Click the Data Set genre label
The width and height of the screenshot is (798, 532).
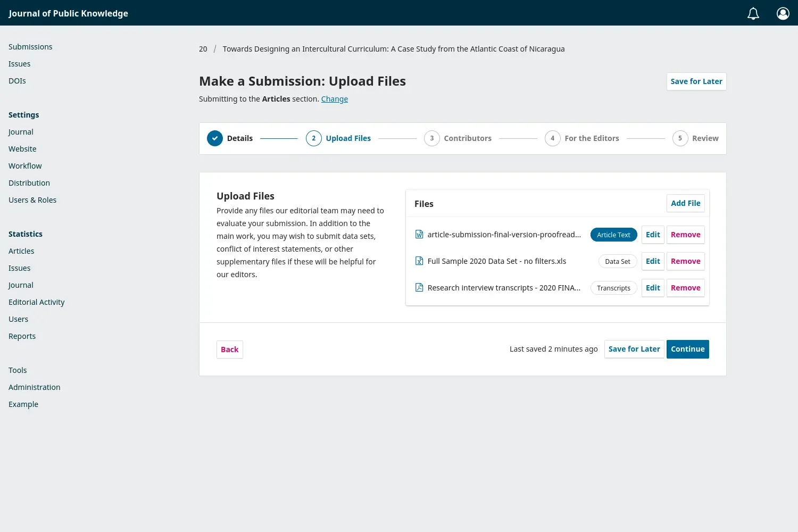617,261
